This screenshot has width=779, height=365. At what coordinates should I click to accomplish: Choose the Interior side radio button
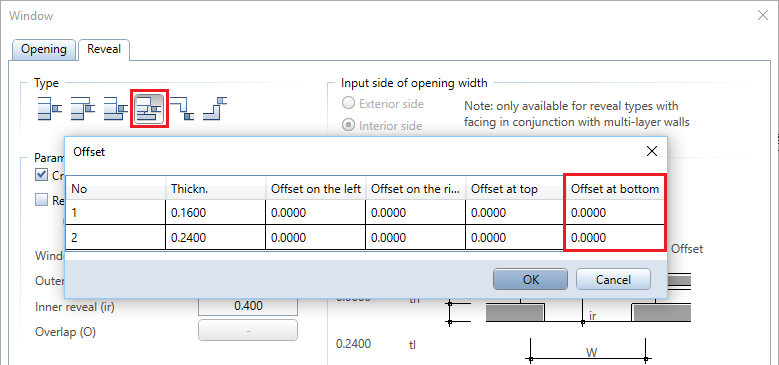click(x=349, y=125)
